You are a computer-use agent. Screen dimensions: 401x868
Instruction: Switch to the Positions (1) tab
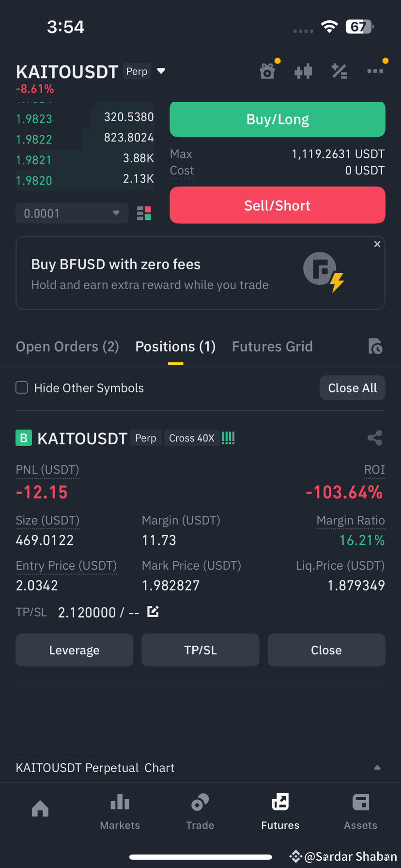coord(175,346)
